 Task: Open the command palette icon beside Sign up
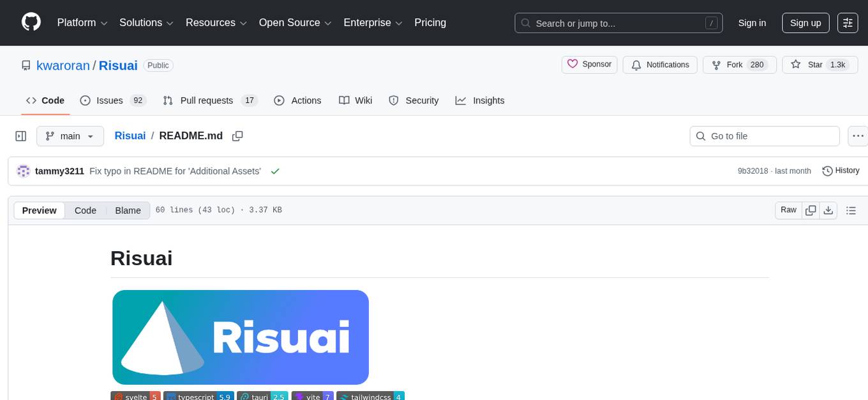coord(848,22)
